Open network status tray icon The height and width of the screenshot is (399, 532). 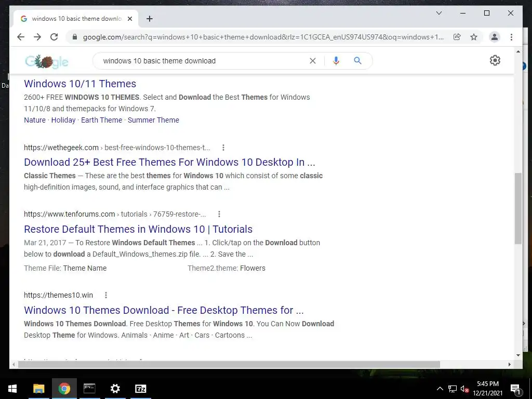(453, 389)
